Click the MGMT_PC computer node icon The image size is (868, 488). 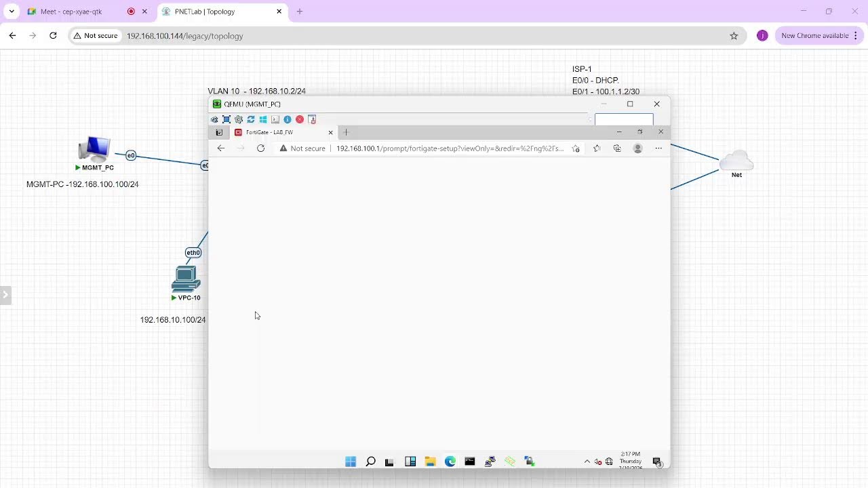point(94,149)
